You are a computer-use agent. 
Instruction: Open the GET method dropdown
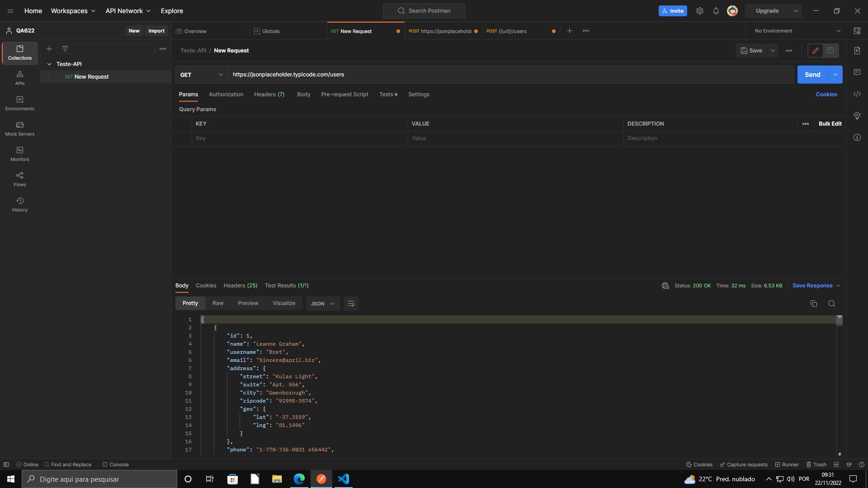201,75
